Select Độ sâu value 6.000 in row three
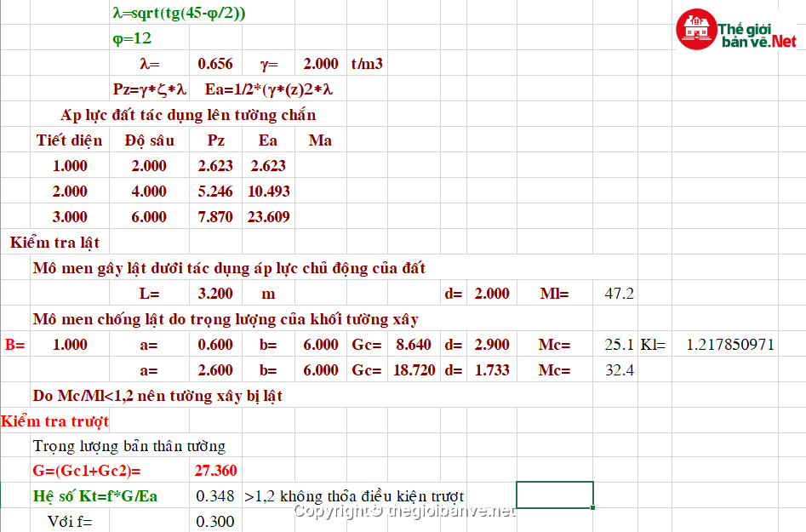This screenshot has width=806, height=532. (149, 216)
